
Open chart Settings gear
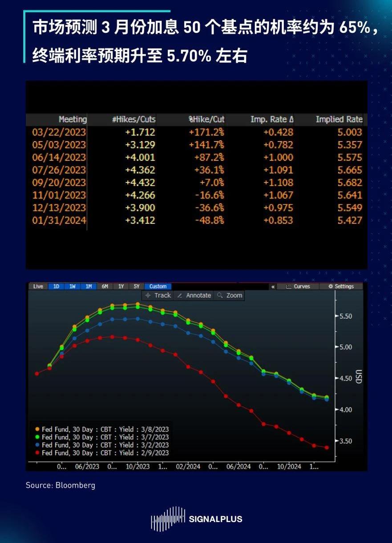coord(340,287)
